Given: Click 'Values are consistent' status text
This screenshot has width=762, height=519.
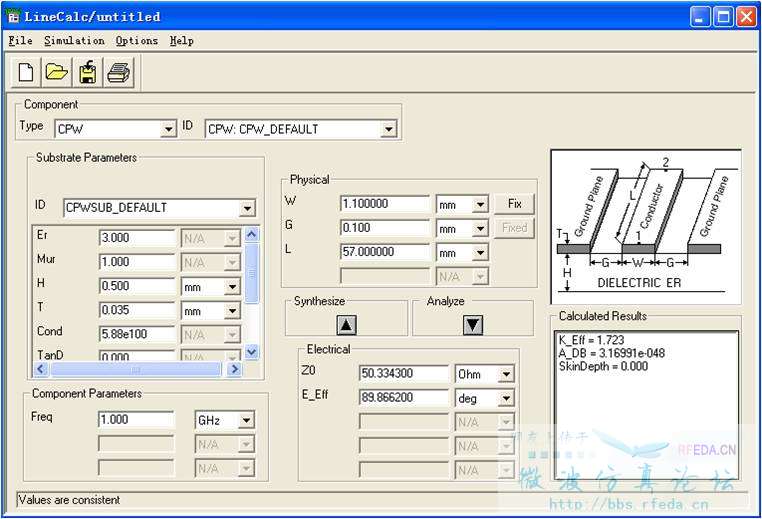Looking at the screenshot, I should (x=69, y=500).
